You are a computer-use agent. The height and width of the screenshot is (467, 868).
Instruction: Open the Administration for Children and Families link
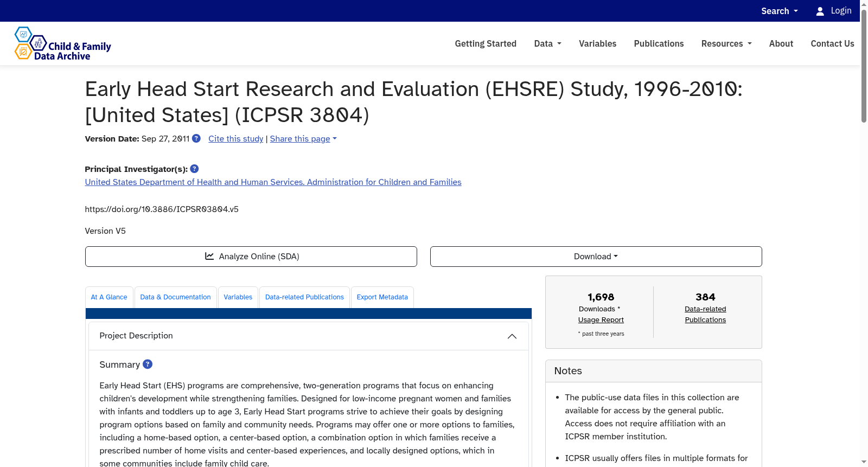(273, 182)
